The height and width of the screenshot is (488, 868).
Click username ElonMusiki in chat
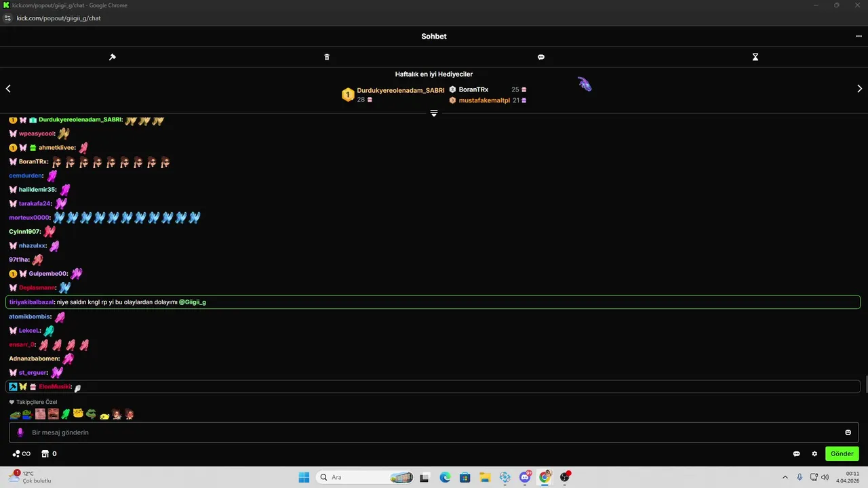(55, 386)
